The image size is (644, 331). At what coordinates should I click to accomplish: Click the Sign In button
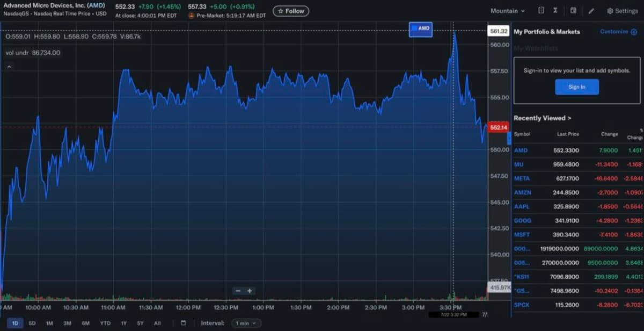(x=577, y=87)
